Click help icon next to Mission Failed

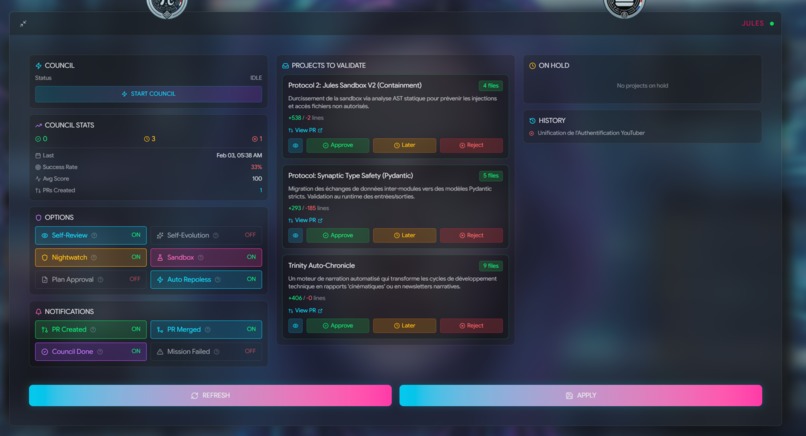216,352
